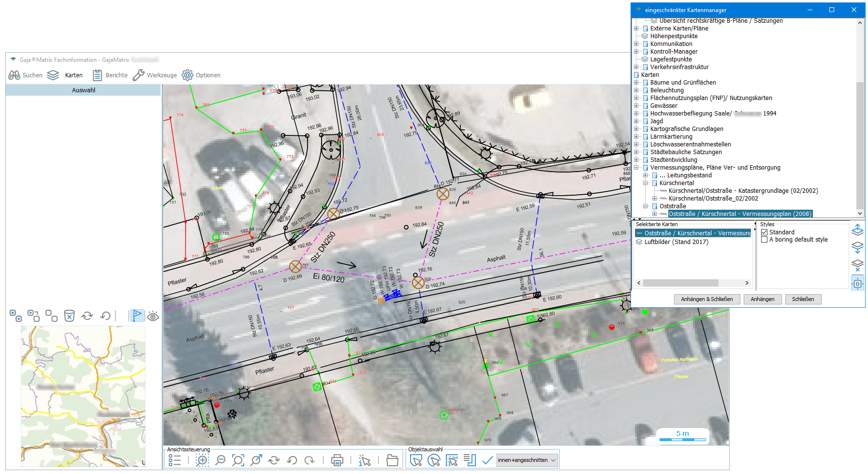The image size is (868, 474).
Task: Click the 'Anhängen & Schließen' button
Action: point(706,299)
